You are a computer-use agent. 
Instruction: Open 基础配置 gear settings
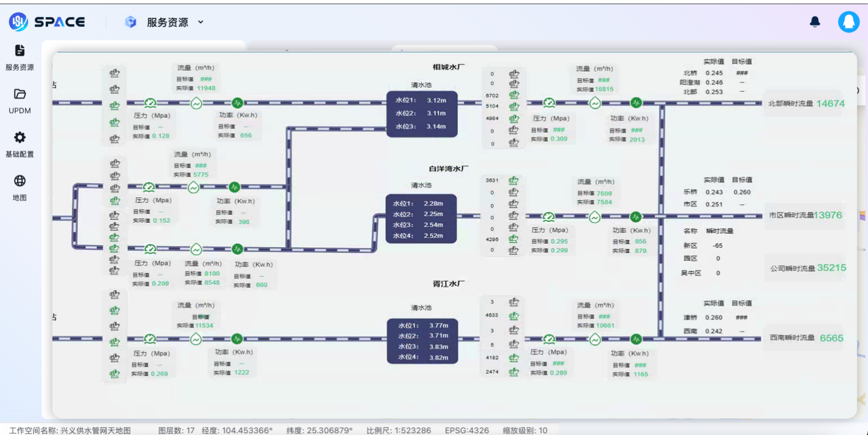pos(20,144)
